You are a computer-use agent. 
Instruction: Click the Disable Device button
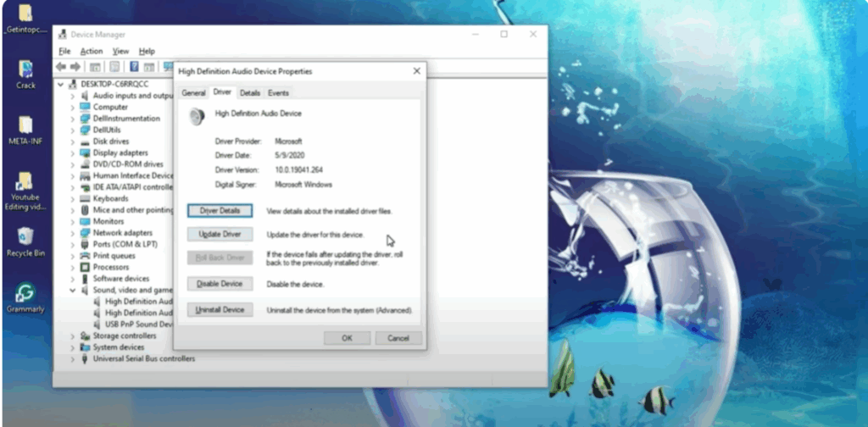pos(220,284)
